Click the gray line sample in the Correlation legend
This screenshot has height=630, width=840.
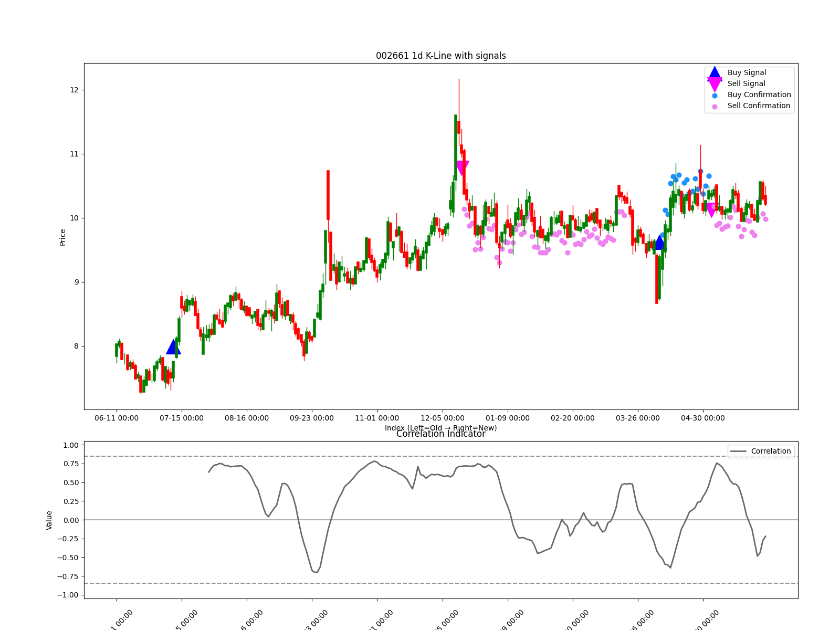pyautogui.click(x=738, y=451)
